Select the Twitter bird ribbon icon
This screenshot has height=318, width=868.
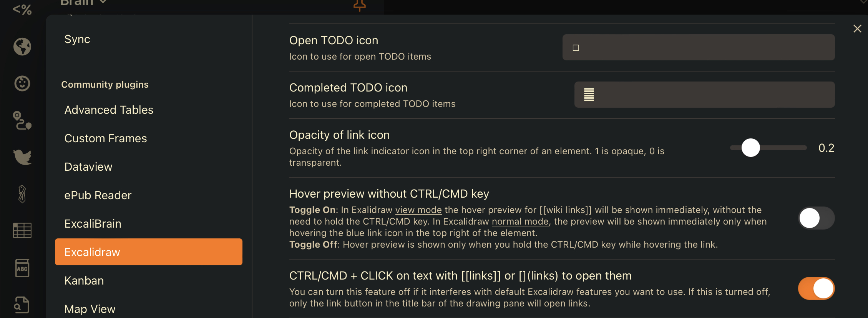[22, 157]
